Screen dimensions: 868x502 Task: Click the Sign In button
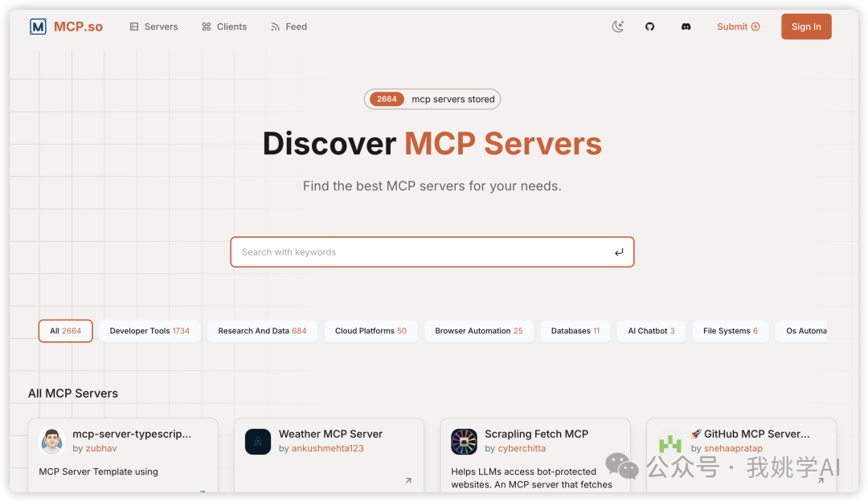pyautogui.click(x=805, y=26)
